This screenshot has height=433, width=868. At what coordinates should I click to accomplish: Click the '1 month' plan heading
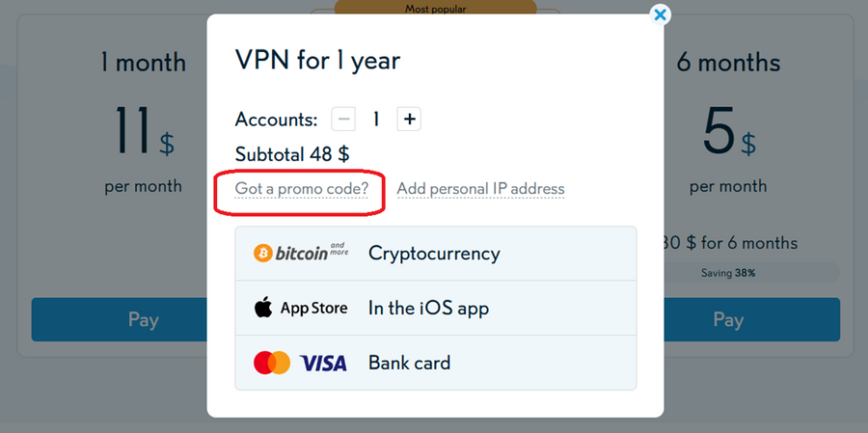pyautogui.click(x=143, y=64)
